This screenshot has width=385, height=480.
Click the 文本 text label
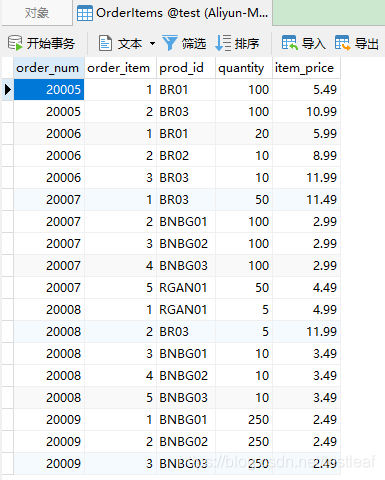point(130,44)
